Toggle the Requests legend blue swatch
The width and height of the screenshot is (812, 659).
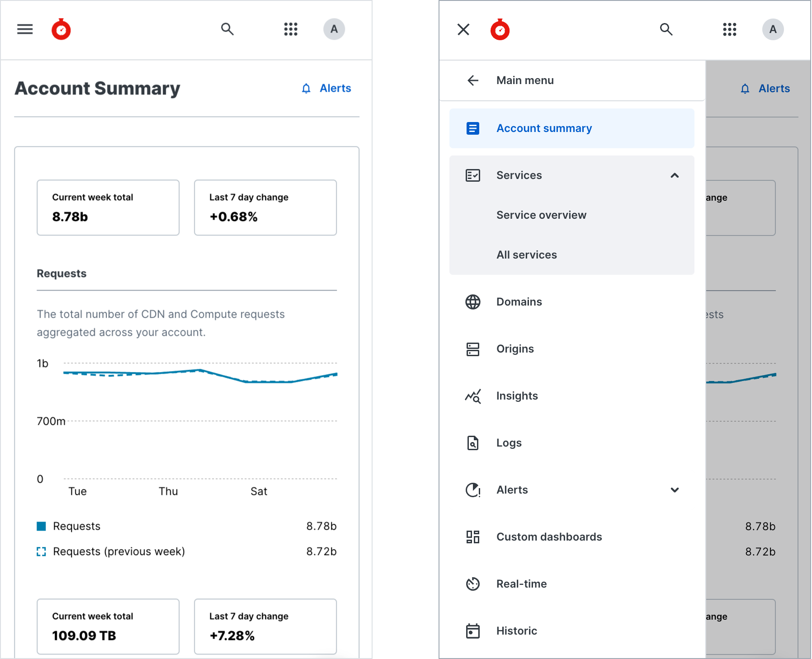point(41,526)
